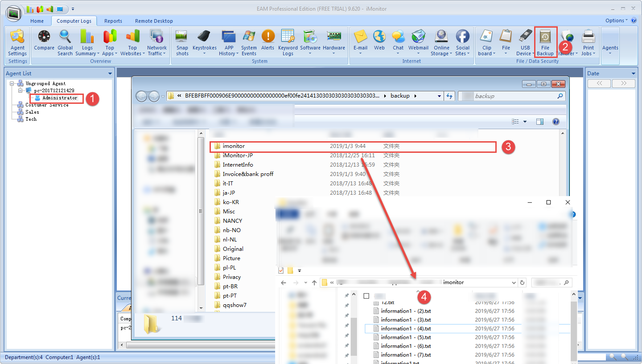
Task: Open the Agent List panel dropdown
Action: point(110,74)
